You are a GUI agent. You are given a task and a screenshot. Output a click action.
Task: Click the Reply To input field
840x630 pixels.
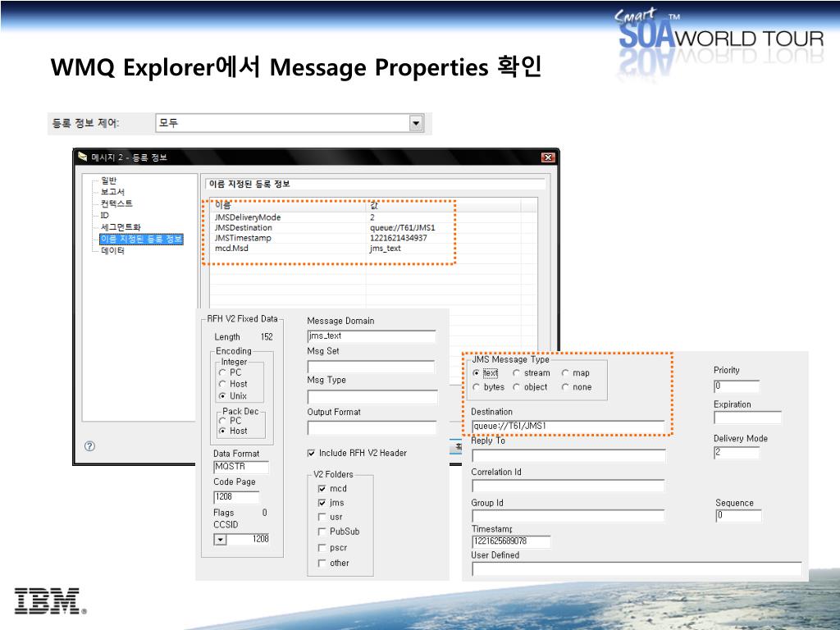568,456
